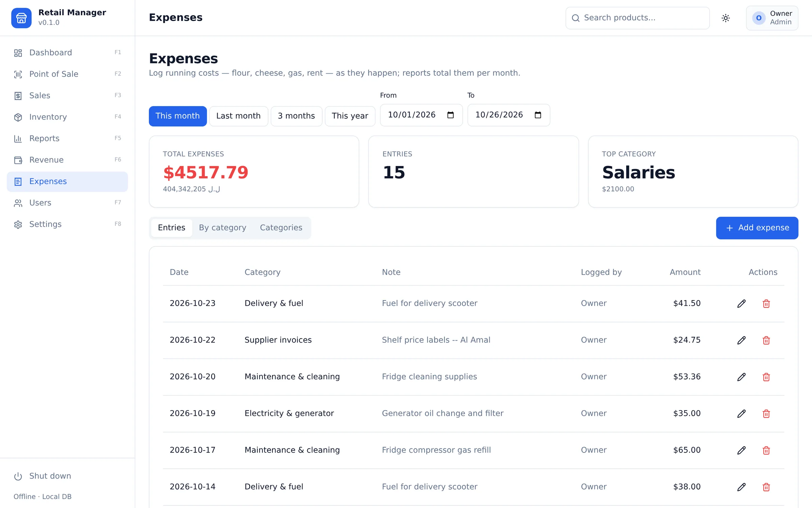
Task: Open Settings from the sidebar
Action: coord(67,224)
